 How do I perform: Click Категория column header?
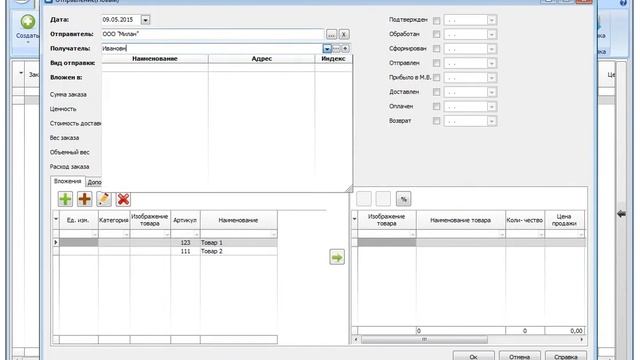114,220
